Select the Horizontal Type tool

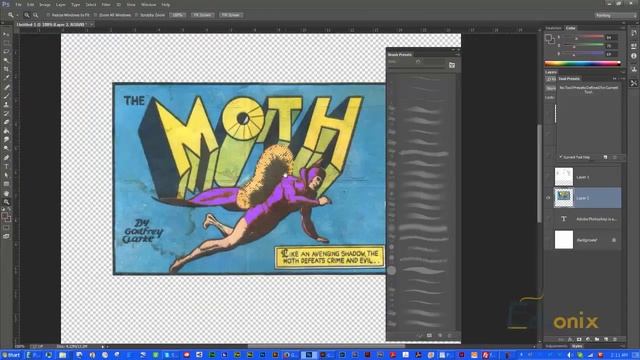click(6, 166)
